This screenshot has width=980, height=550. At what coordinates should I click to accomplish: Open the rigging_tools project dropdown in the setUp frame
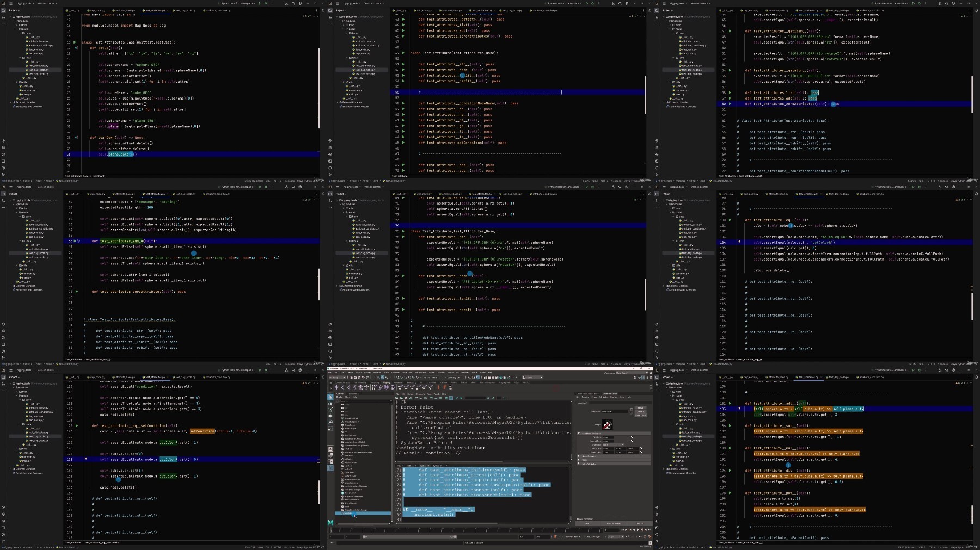click(x=25, y=3)
